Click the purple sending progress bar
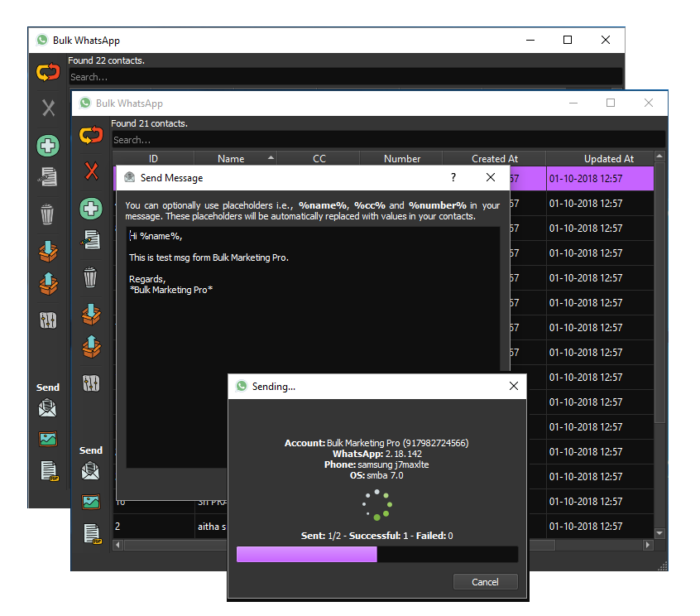The height and width of the screenshot is (616, 700). 306,554
